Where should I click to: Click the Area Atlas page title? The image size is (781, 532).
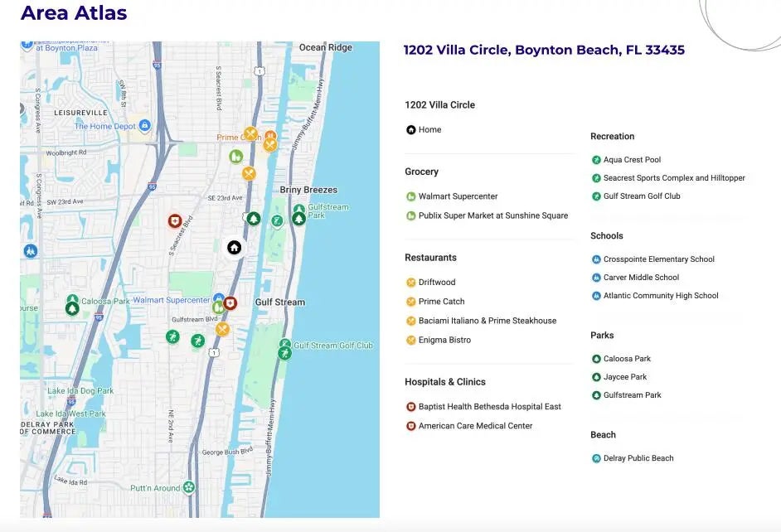pyautogui.click(x=74, y=13)
